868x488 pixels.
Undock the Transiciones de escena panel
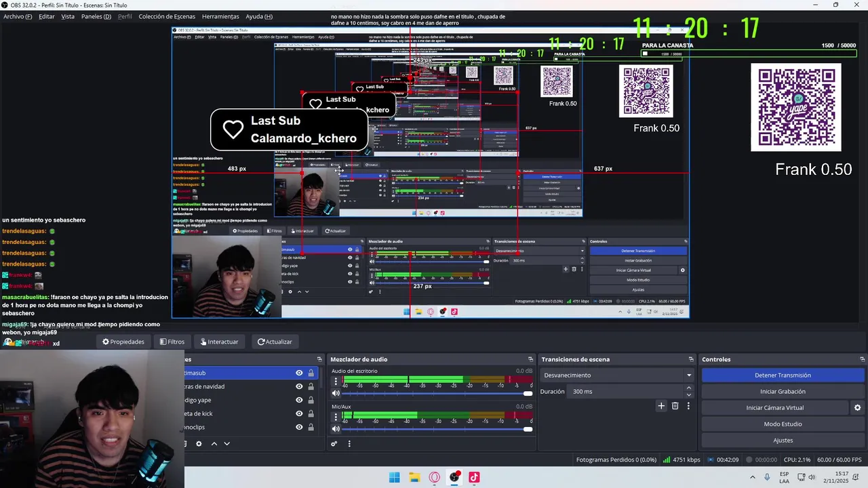point(691,359)
